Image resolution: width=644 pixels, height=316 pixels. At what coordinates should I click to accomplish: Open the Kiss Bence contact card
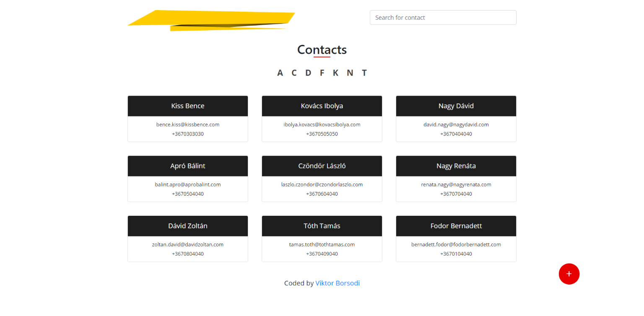point(188,119)
